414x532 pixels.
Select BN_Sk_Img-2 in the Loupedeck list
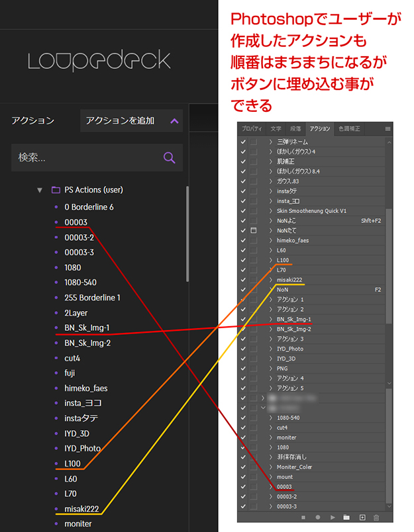87,343
